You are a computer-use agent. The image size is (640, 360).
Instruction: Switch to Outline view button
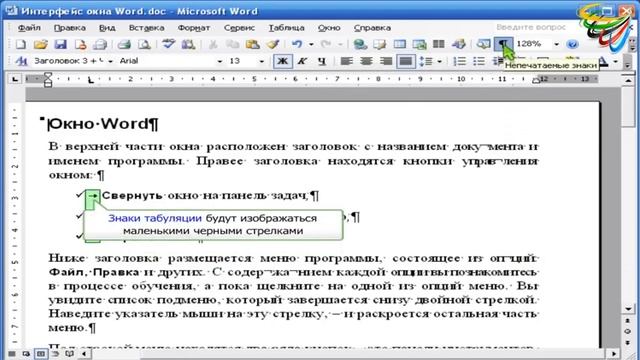click(56, 354)
